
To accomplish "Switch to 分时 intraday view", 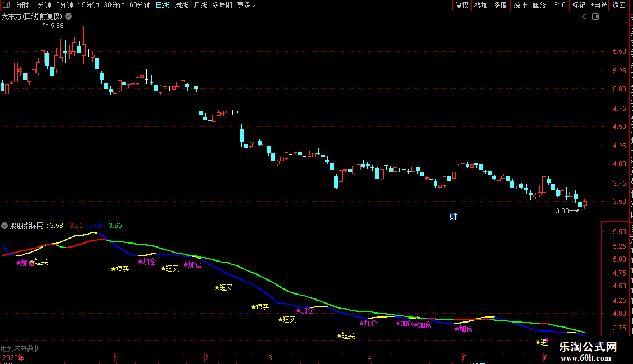I will (22, 5).
